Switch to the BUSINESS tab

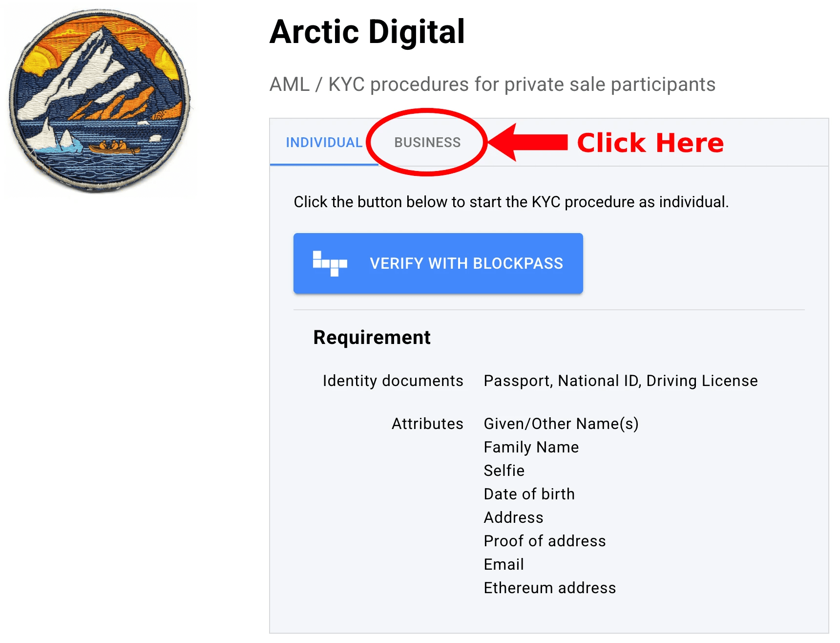pos(427,142)
